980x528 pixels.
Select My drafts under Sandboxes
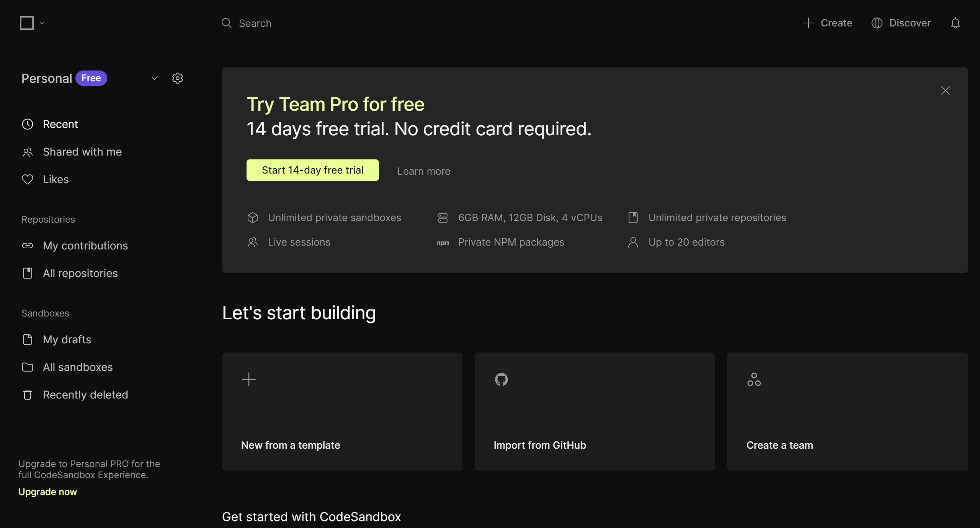tap(67, 339)
